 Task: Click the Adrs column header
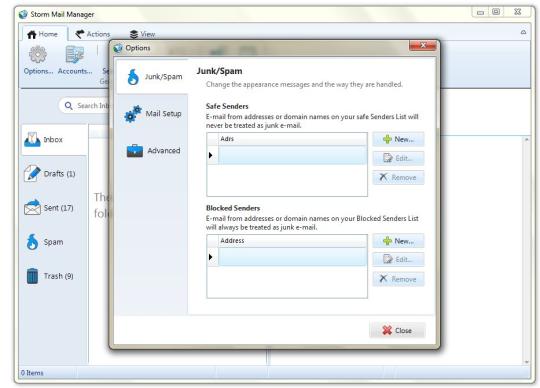[x=292, y=139]
